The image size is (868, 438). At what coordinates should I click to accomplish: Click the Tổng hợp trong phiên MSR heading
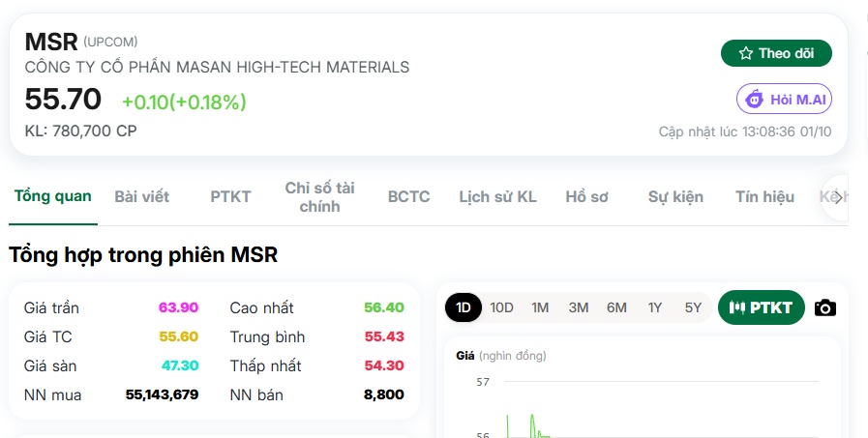[143, 255]
